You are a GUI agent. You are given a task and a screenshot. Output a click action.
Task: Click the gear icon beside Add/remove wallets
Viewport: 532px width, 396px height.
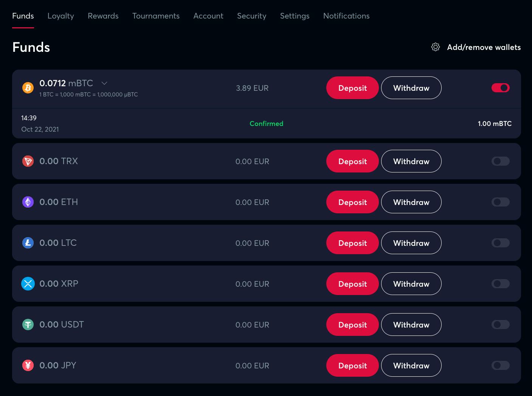point(436,47)
